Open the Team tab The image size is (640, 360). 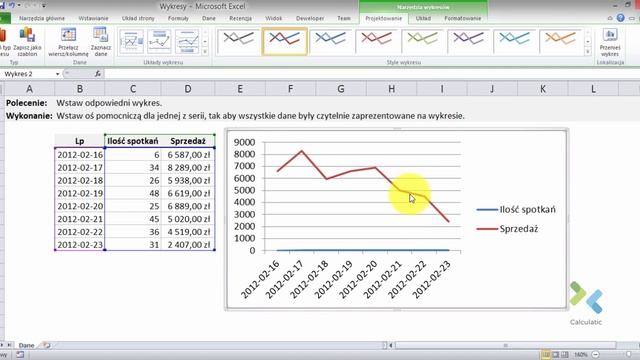click(x=344, y=18)
